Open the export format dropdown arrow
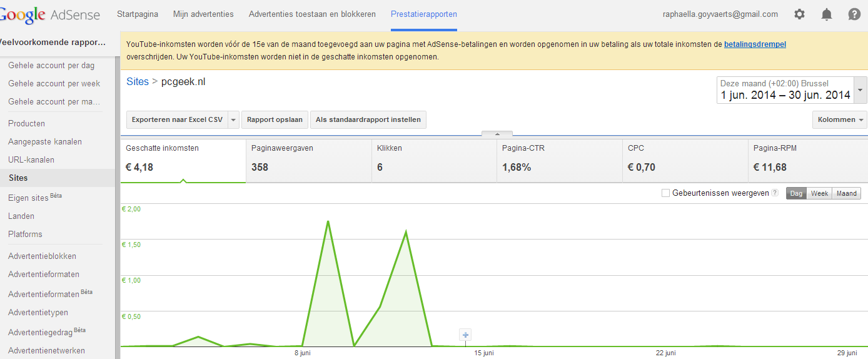868x359 pixels. pyautogui.click(x=233, y=120)
